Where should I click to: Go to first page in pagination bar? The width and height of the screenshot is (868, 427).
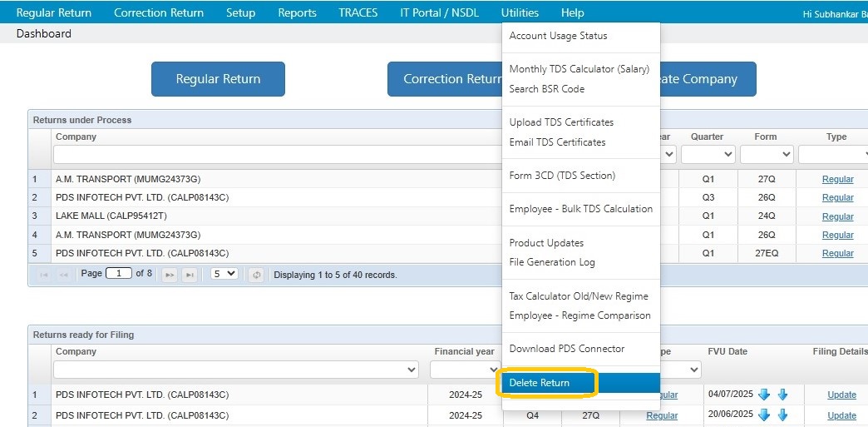[x=43, y=275]
